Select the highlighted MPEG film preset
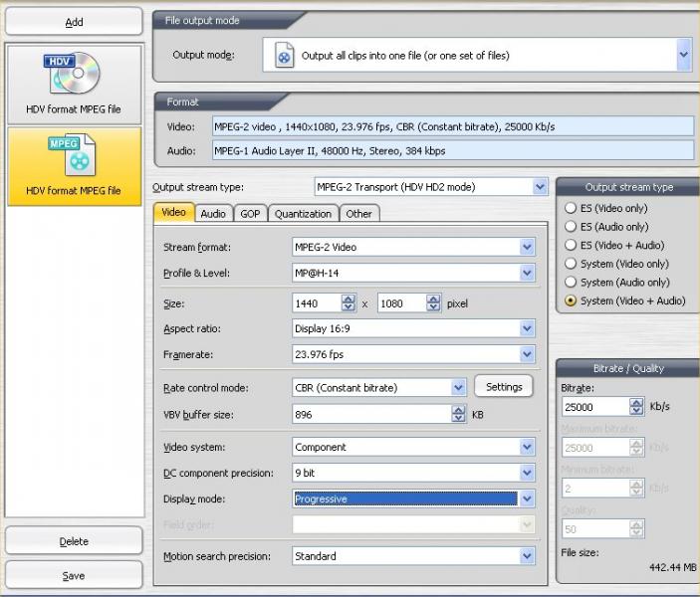This screenshot has height=597, width=700. pos(74,165)
